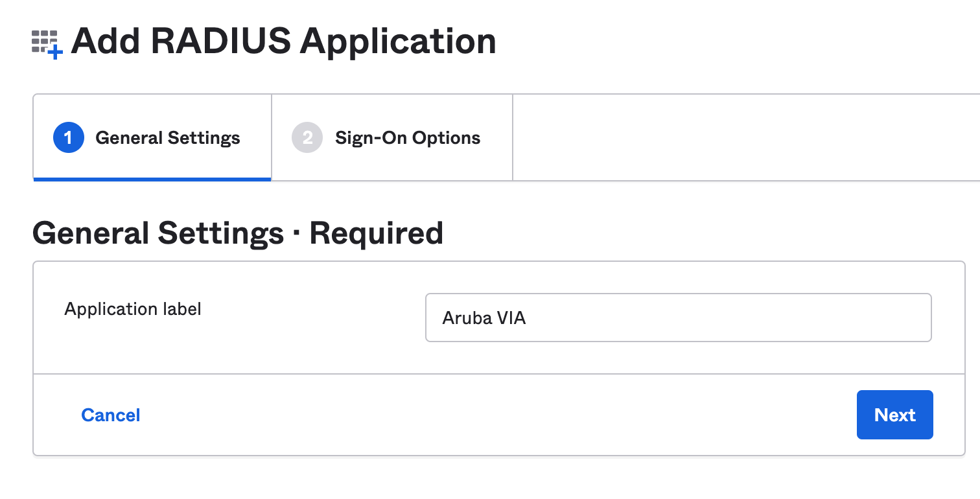Click the blue plus on the app icon
This screenshot has width=980, height=499.
[x=56, y=52]
